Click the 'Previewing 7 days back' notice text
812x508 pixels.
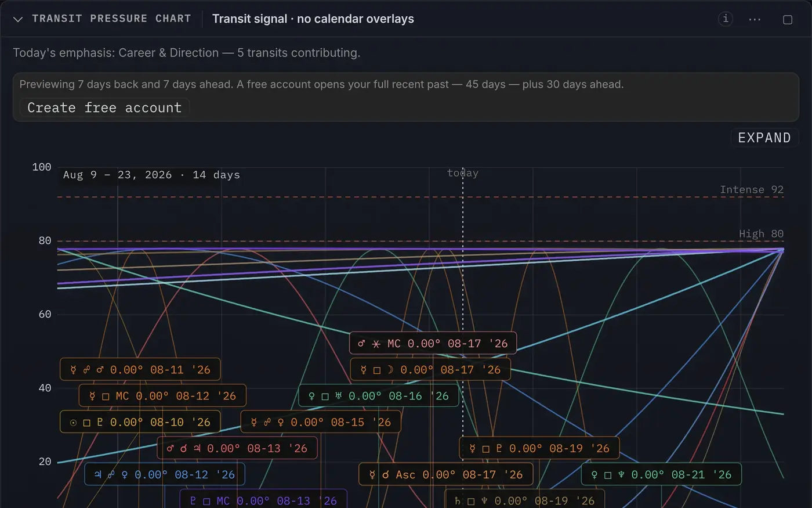tap(321, 84)
